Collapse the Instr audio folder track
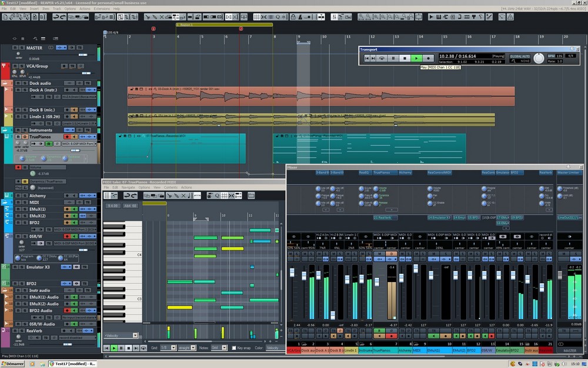 click(x=5, y=290)
